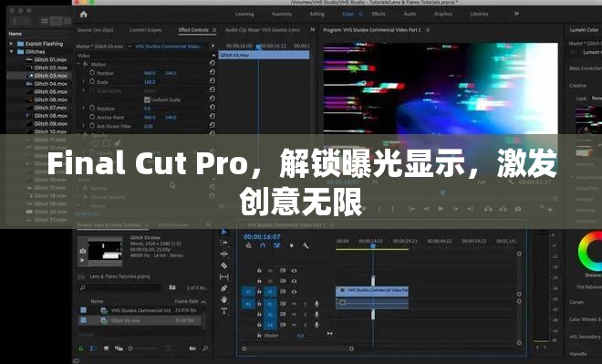Open the Curves section in Lumetri
Viewport: 602px width, 364px height.
point(576,302)
